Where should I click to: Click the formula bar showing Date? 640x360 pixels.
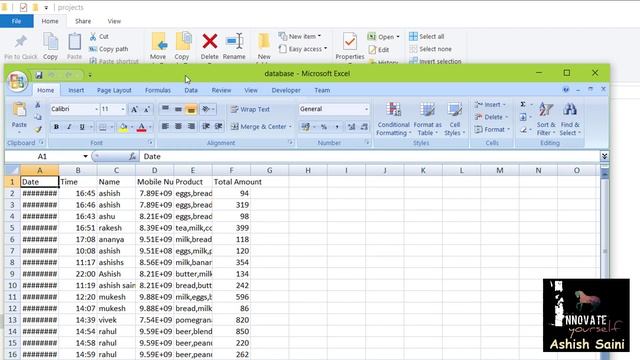point(369,156)
